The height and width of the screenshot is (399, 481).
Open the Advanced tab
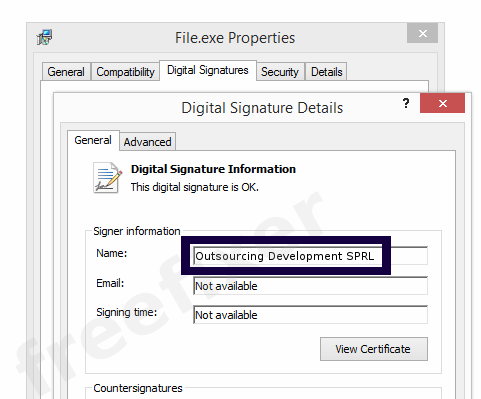tap(147, 142)
